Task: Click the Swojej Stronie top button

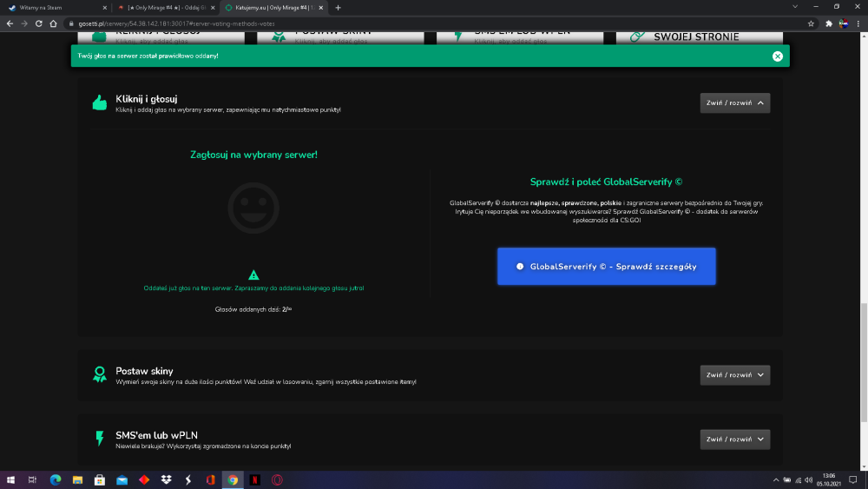Action: click(x=699, y=37)
